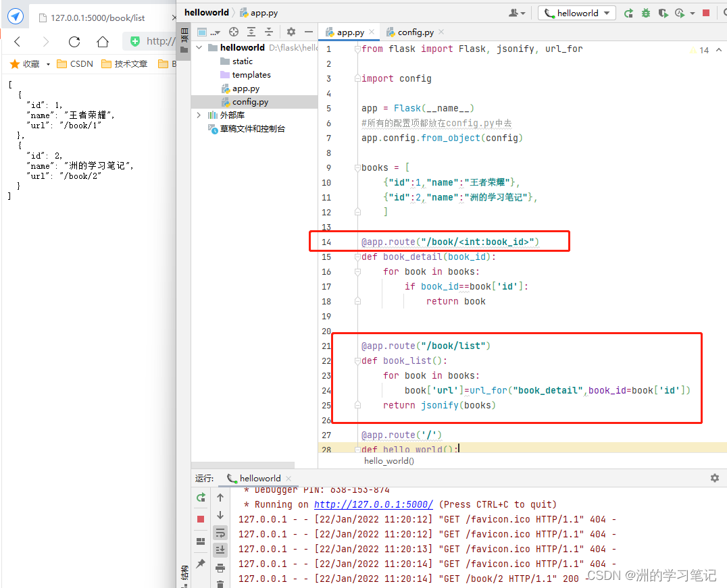Click the up arrow in run console

click(x=220, y=498)
